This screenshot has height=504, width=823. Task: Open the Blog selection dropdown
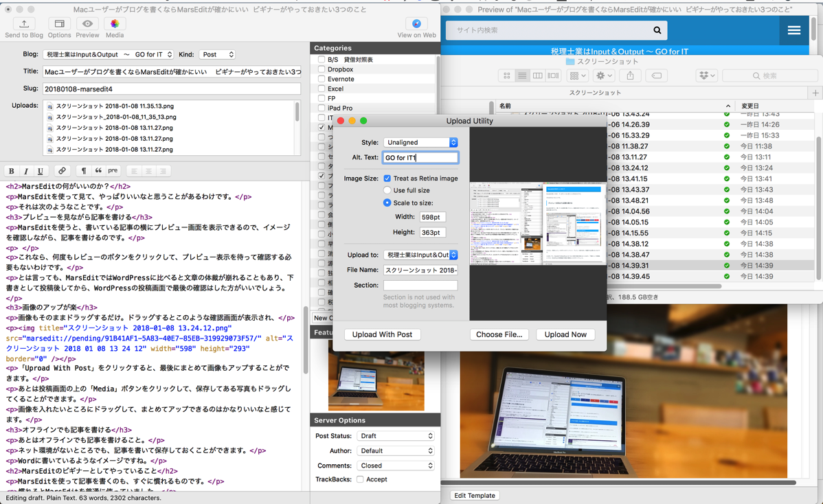click(109, 54)
